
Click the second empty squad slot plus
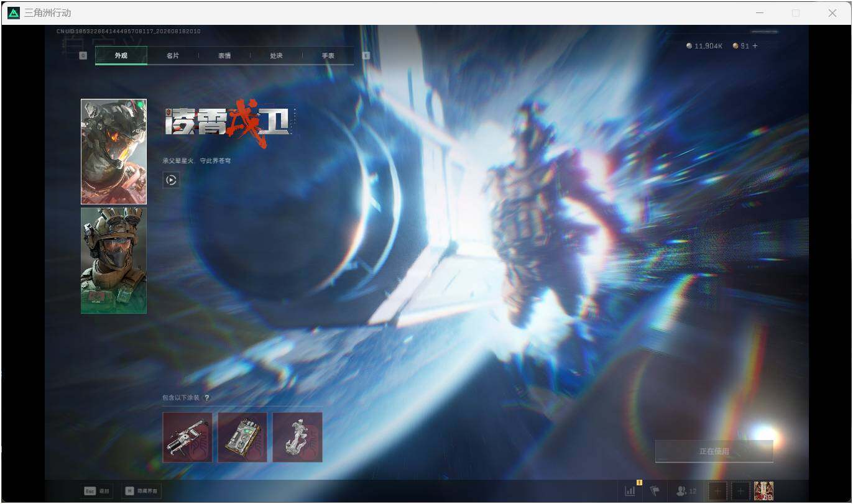[x=740, y=491]
